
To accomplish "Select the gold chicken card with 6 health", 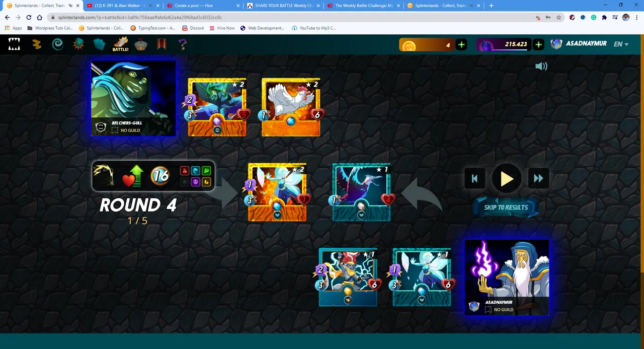I will pyautogui.click(x=291, y=107).
